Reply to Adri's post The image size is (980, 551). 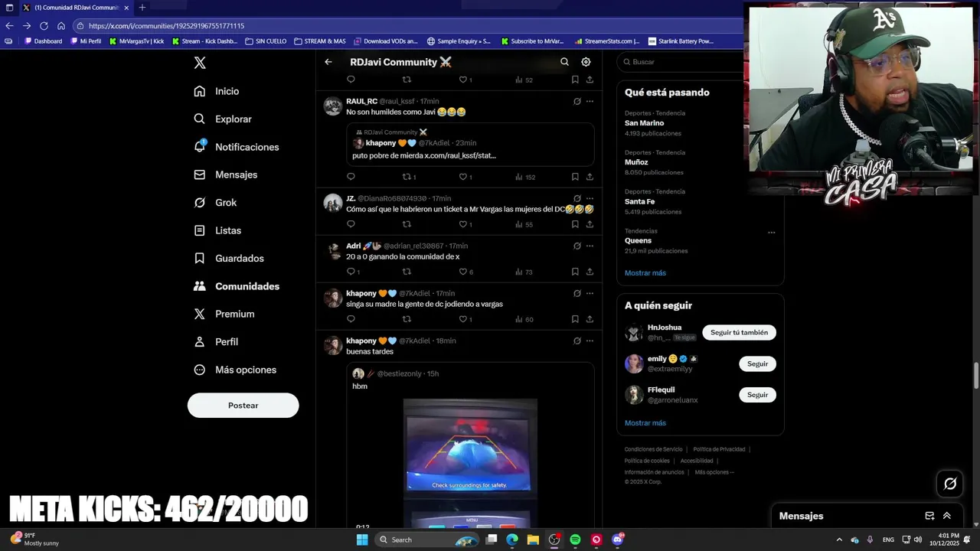[353, 272]
